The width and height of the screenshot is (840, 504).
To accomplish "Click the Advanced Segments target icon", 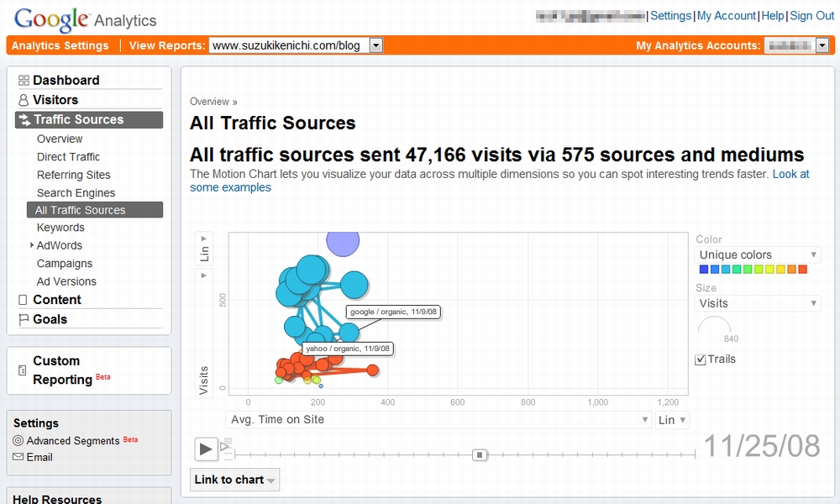I will tap(18, 440).
